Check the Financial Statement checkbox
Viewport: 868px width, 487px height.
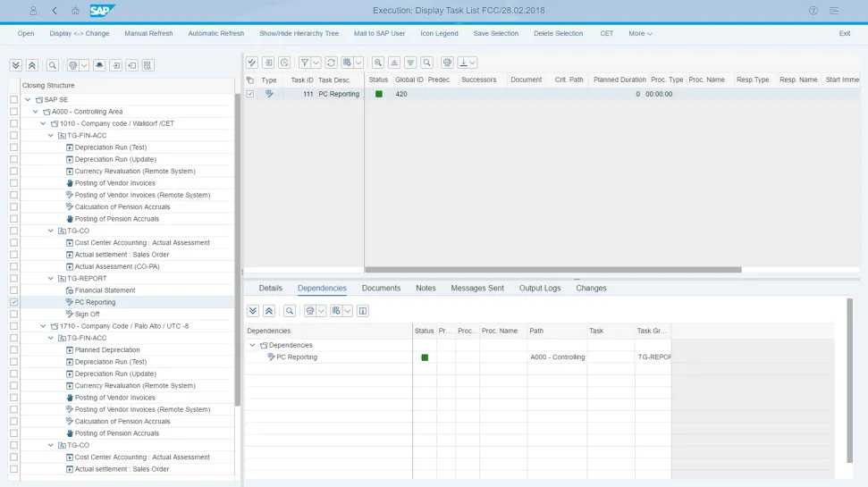pyautogui.click(x=13, y=290)
